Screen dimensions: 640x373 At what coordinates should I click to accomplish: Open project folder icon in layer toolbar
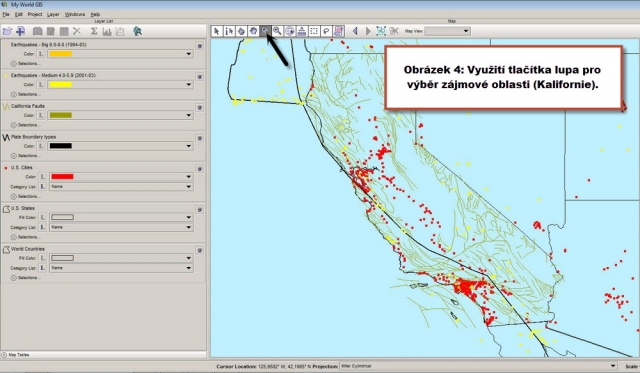click(7, 31)
